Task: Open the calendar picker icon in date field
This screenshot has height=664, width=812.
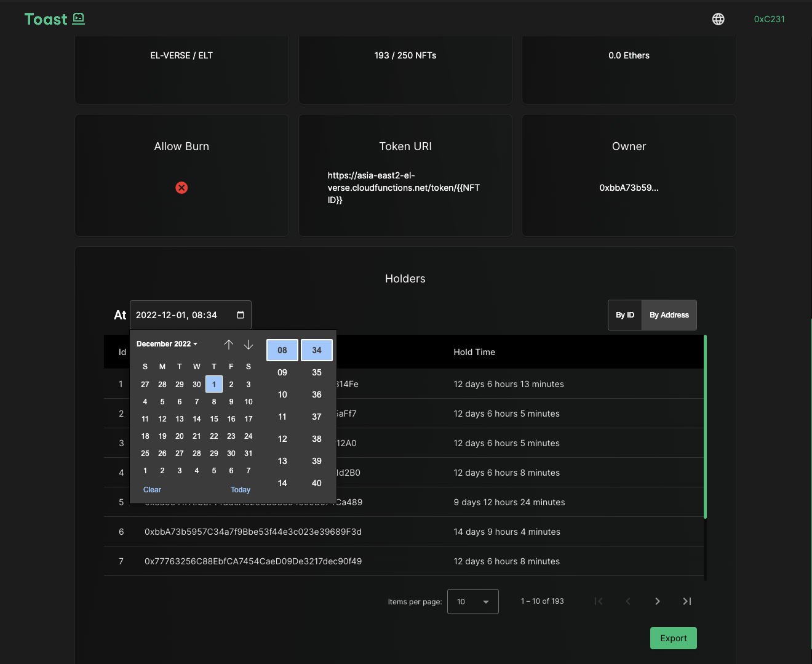Action: (241, 315)
